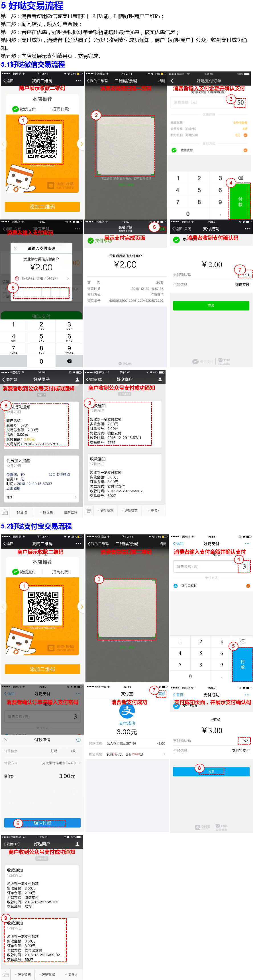Tap the back chevron on 好哒支付订单 screen
This screenshot has width=253, height=980.
tap(172, 81)
